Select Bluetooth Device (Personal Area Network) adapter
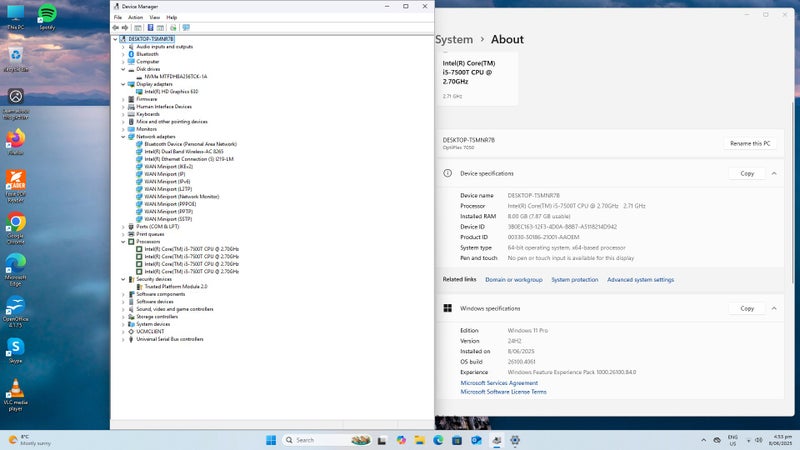Image resolution: width=800 pixels, height=450 pixels. [190, 144]
